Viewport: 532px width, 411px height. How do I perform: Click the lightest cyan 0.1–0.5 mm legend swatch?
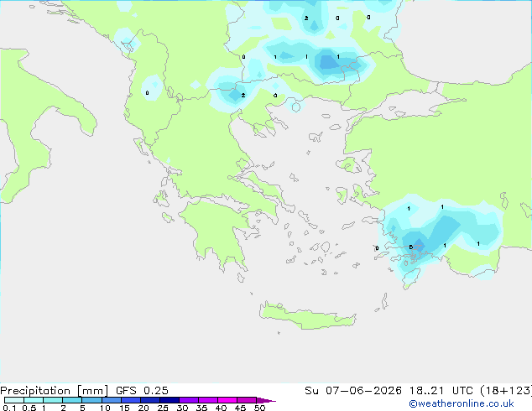14,400
